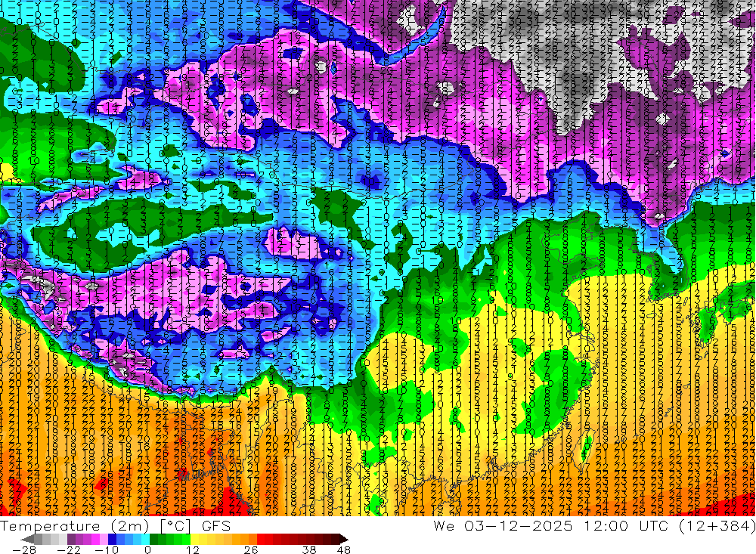The image size is (756, 554).
Task: Select the dark blue legend swatch above -10
Action: point(112,539)
